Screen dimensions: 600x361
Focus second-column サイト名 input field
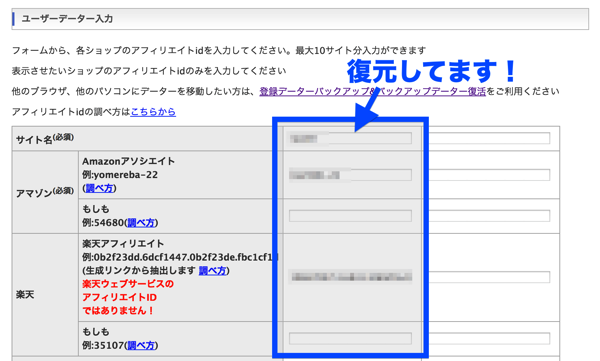click(489, 138)
